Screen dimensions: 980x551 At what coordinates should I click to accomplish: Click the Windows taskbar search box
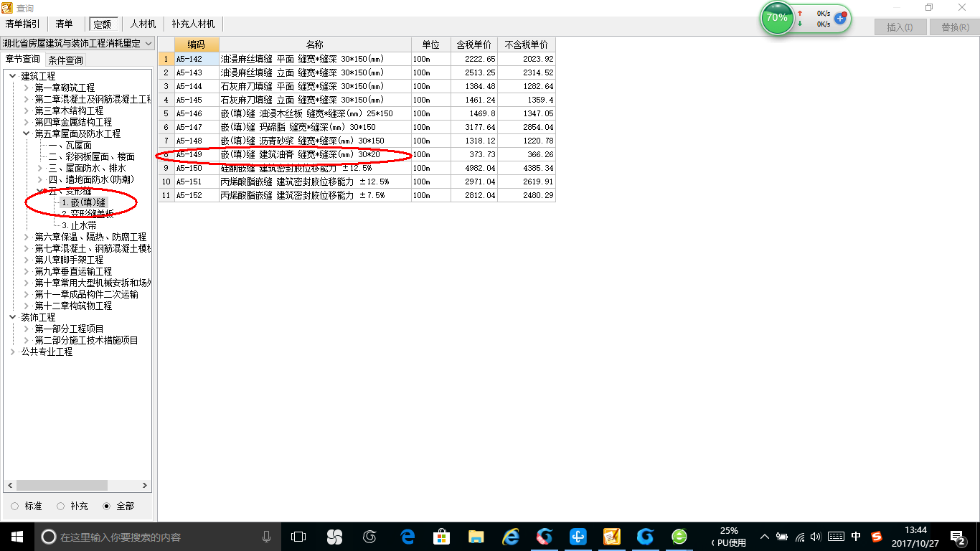click(156, 537)
